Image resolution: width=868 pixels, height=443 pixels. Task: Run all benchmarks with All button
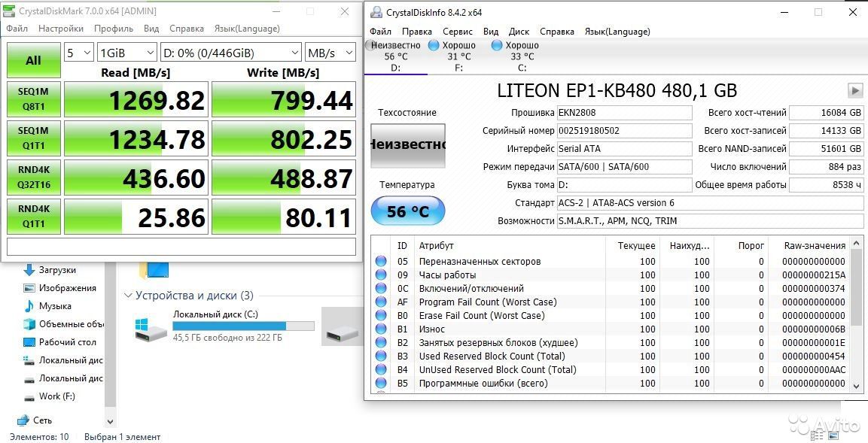pos(34,60)
